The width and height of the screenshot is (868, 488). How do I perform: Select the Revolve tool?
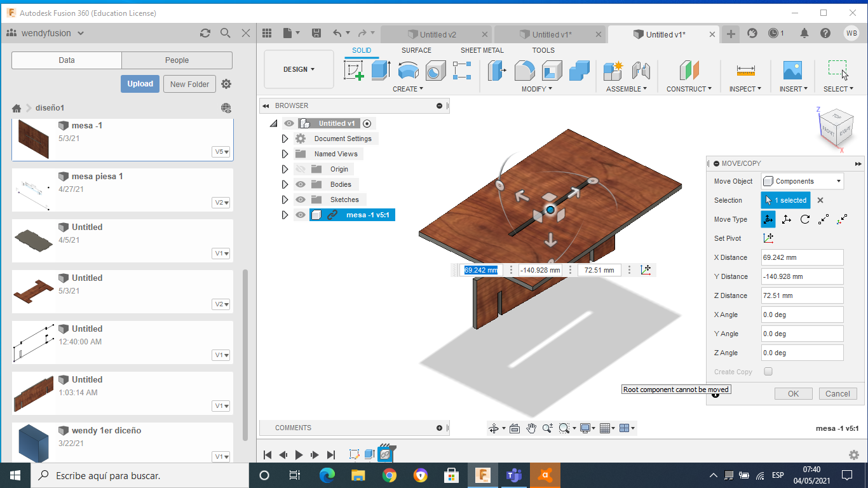click(x=408, y=71)
